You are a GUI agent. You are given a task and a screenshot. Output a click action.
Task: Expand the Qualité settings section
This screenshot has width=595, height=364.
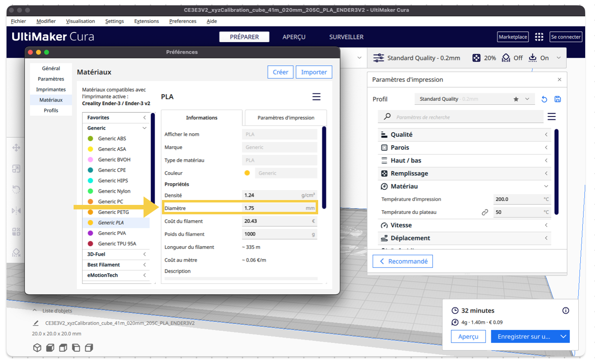pyautogui.click(x=465, y=135)
